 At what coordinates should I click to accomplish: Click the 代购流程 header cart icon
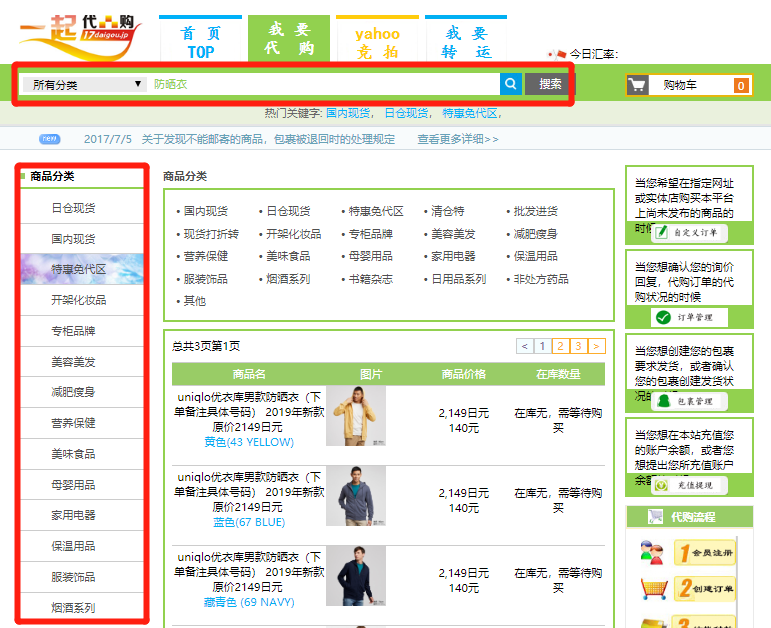pos(655,516)
